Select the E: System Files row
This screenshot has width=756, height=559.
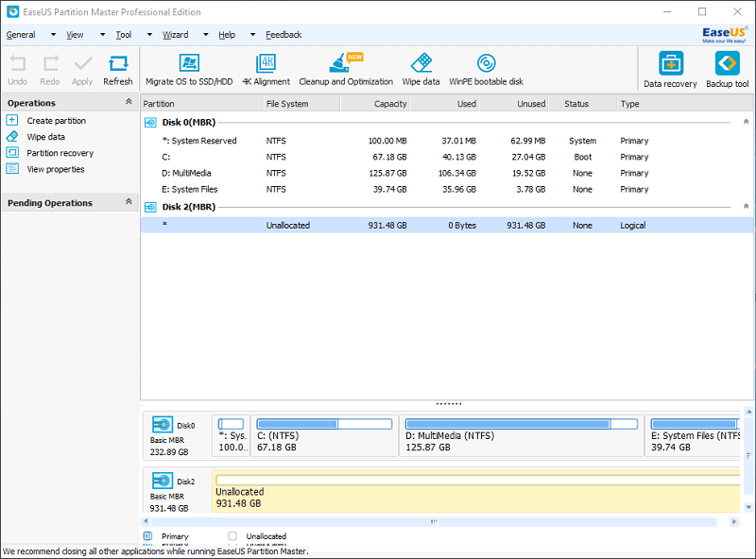(x=446, y=190)
